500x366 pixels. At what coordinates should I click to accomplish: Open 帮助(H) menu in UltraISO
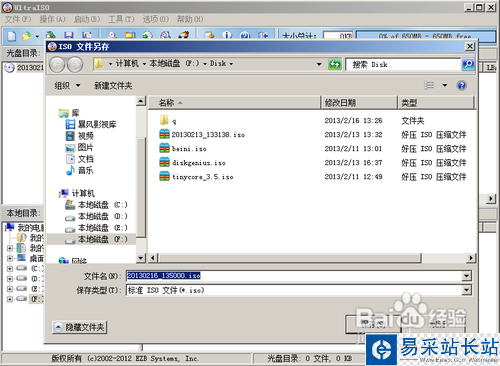tap(190, 19)
